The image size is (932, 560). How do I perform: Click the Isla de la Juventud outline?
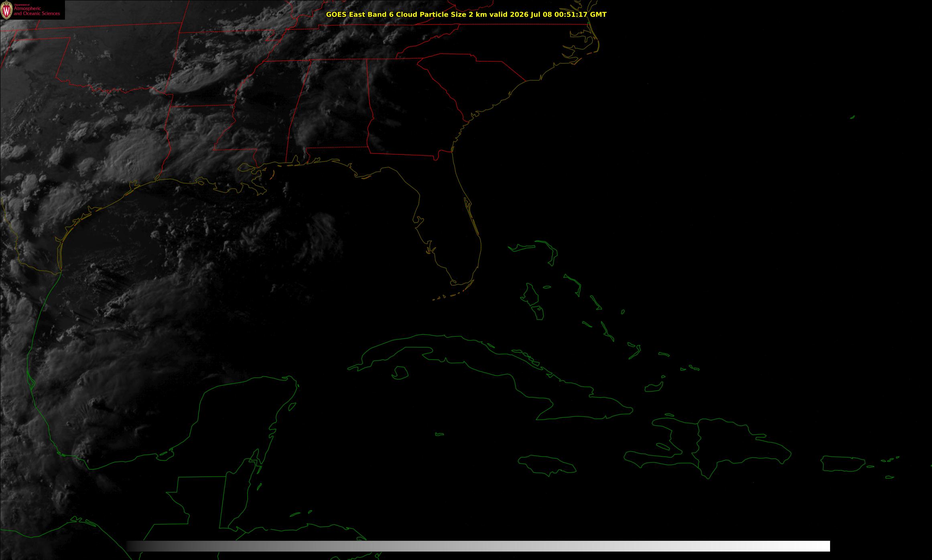click(400, 373)
